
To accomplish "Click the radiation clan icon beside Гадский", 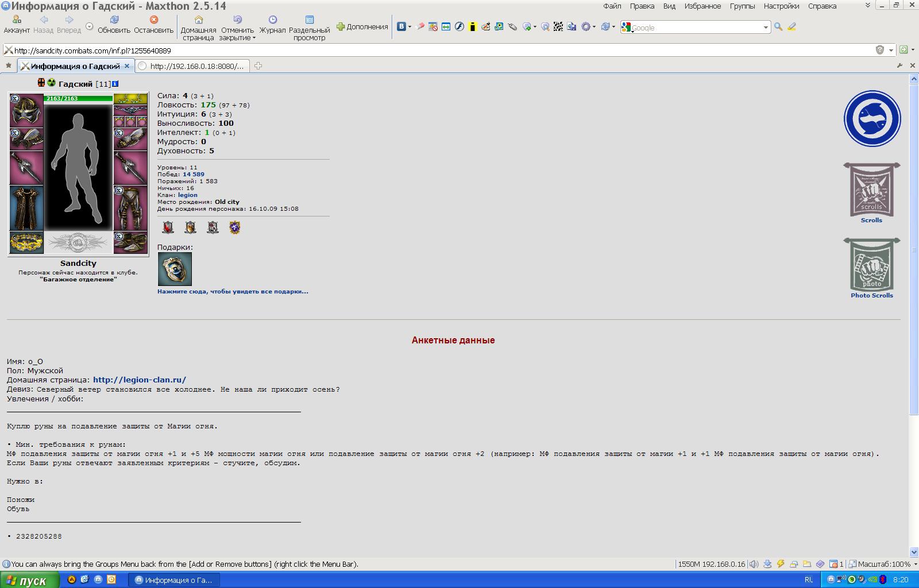I will [x=51, y=83].
